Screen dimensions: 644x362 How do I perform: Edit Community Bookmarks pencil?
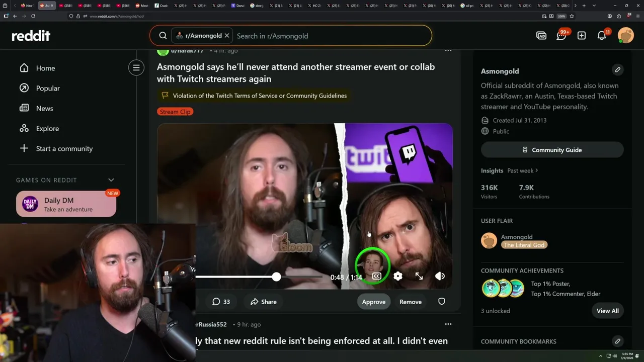pos(617,341)
